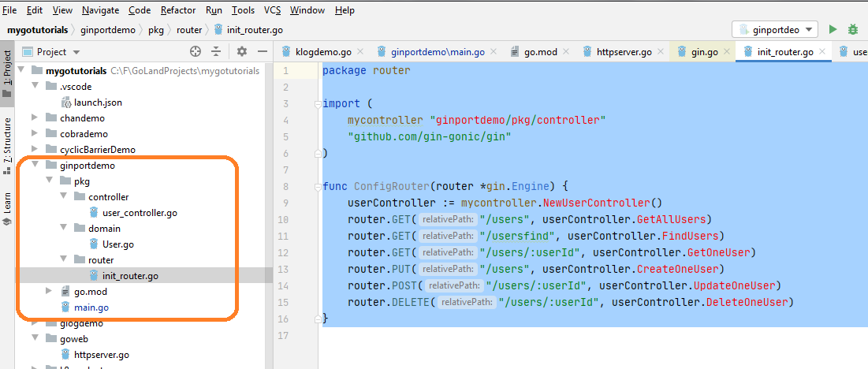The width and height of the screenshot is (868, 369).
Task: Open the View menu
Action: [x=62, y=10]
